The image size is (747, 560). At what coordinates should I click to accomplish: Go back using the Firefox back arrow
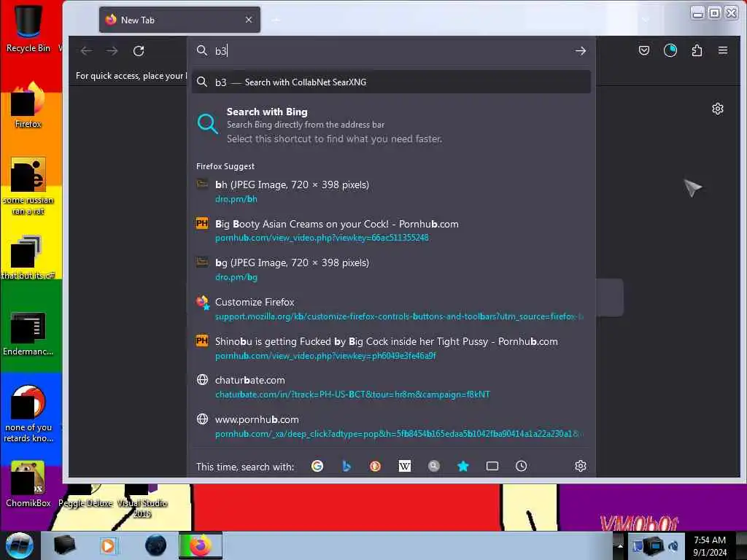pyautogui.click(x=86, y=50)
